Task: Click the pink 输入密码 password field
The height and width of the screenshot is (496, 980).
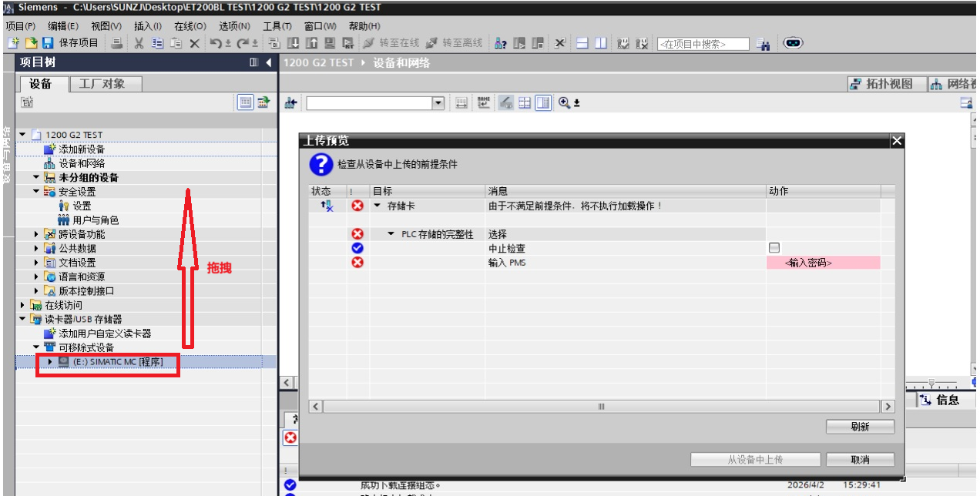Action: point(823,263)
